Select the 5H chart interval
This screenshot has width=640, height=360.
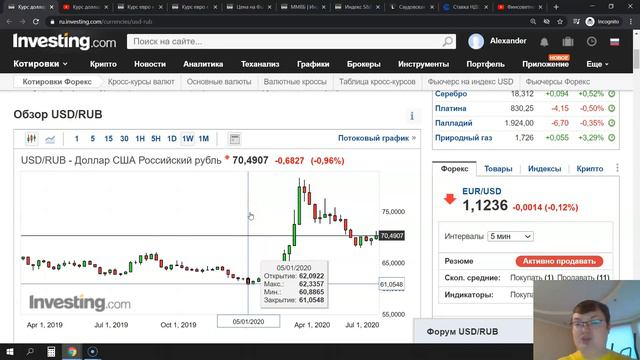(156, 139)
